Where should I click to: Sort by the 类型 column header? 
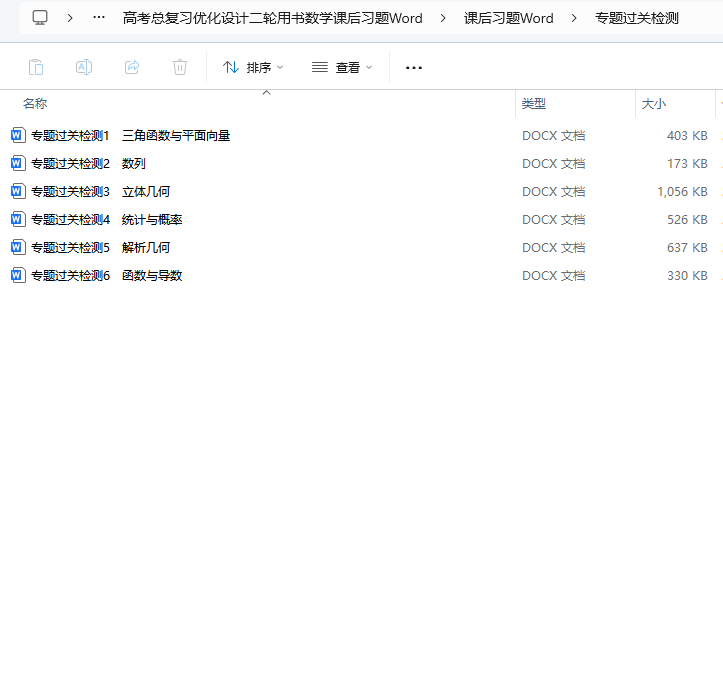click(534, 104)
